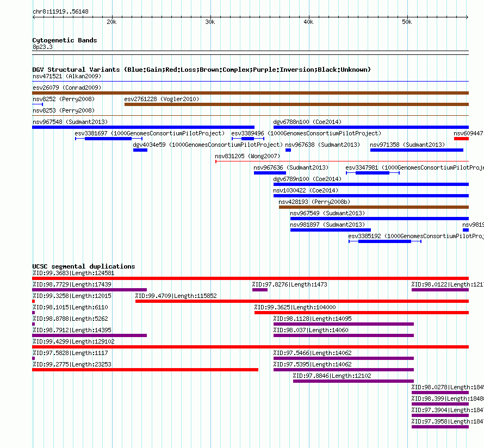Click duplication %ID:98.1128|Length:14095 label
This screenshot has width=484, height=448.
tap(312, 319)
